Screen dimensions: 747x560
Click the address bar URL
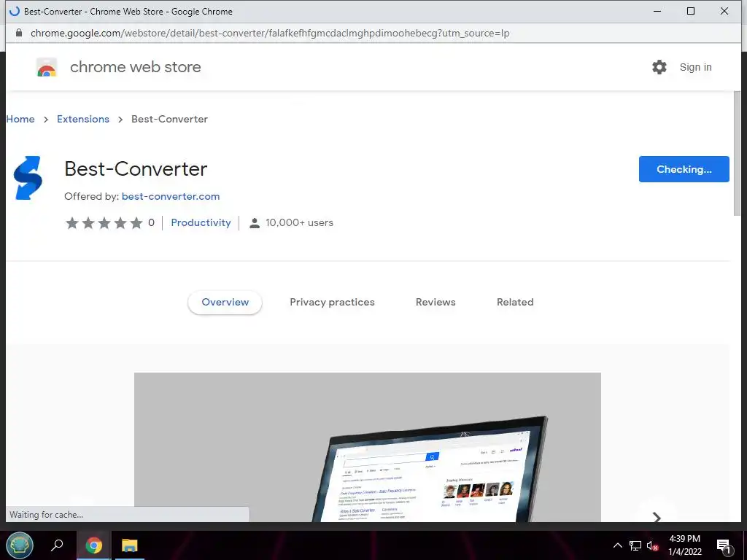(x=270, y=33)
